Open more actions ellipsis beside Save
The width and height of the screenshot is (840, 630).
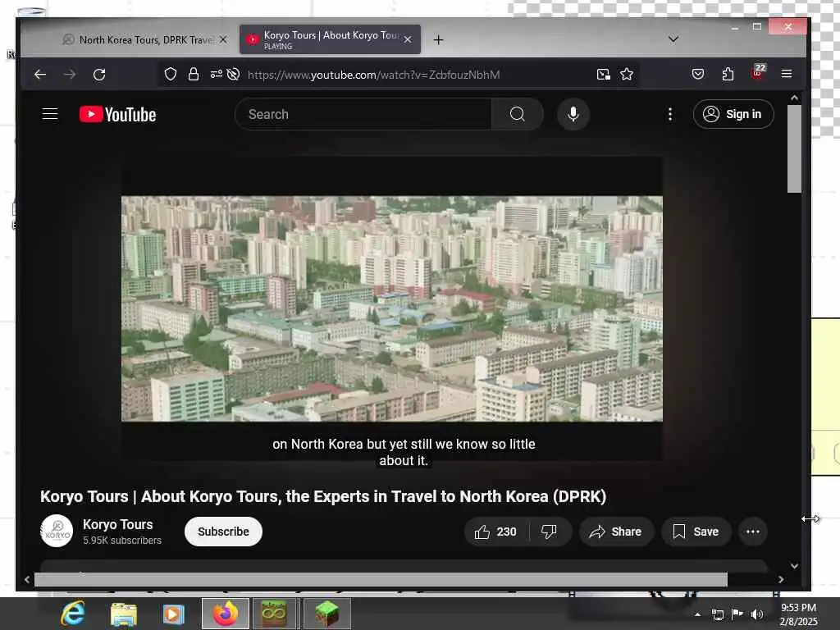point(753,532)
